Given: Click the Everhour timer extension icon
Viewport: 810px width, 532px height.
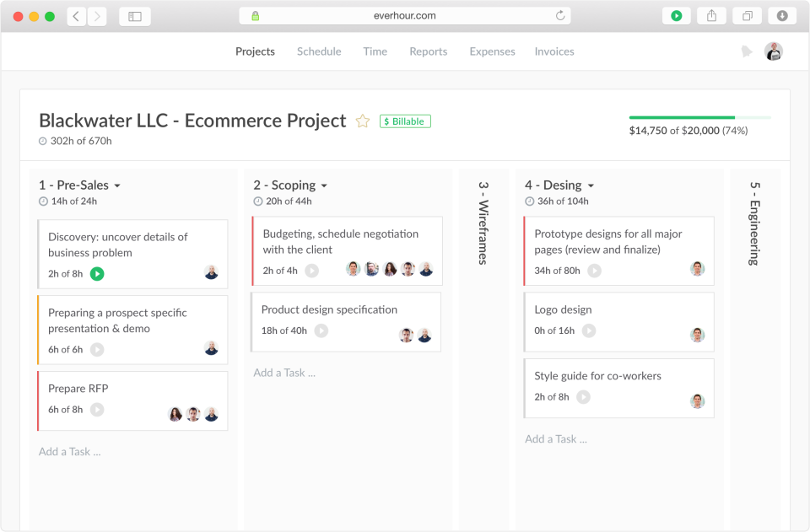Looking at the screenshot, I should (x=677, y=16).
